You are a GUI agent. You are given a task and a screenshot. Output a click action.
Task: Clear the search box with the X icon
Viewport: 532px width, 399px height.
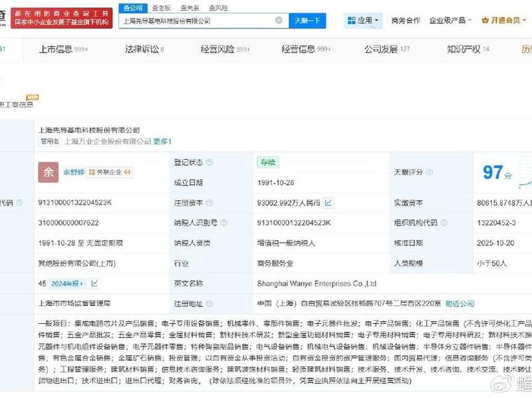coord(279,21)
